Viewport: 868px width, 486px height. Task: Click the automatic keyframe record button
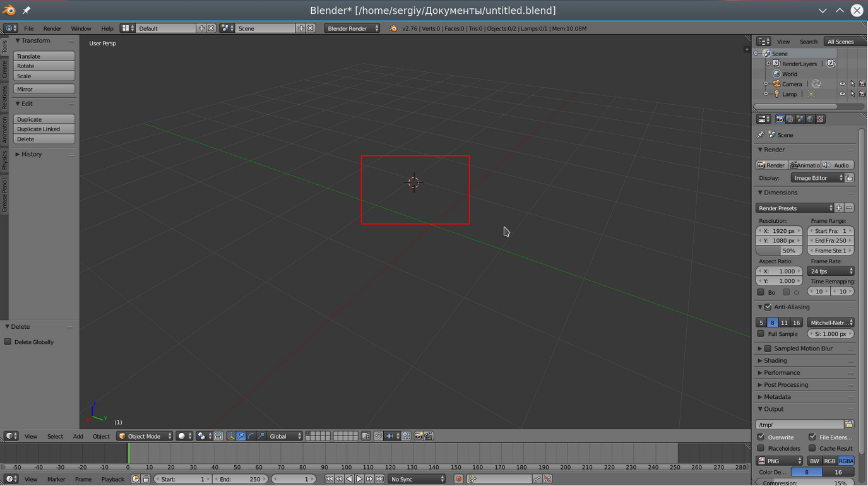click(x=459, y=479)
